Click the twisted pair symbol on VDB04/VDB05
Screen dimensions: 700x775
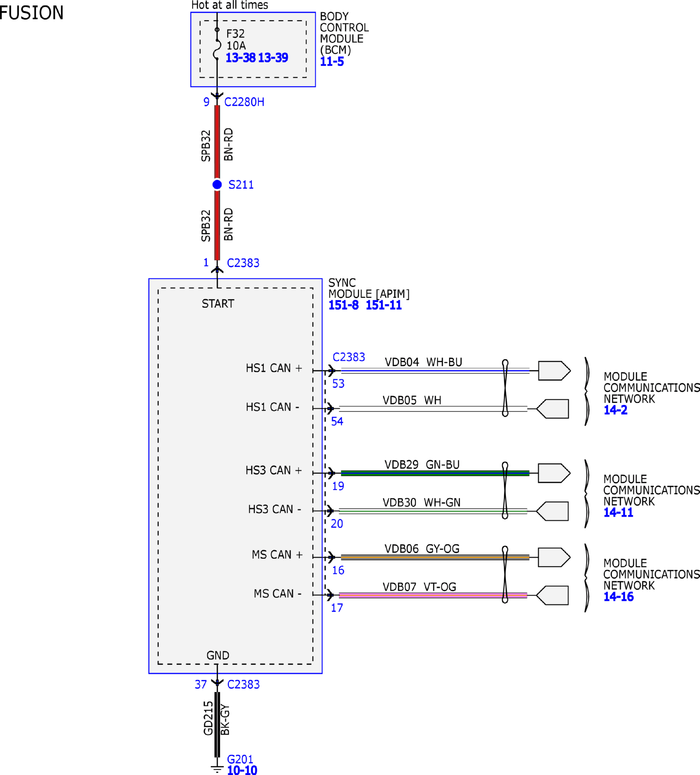tap(505, 388)
